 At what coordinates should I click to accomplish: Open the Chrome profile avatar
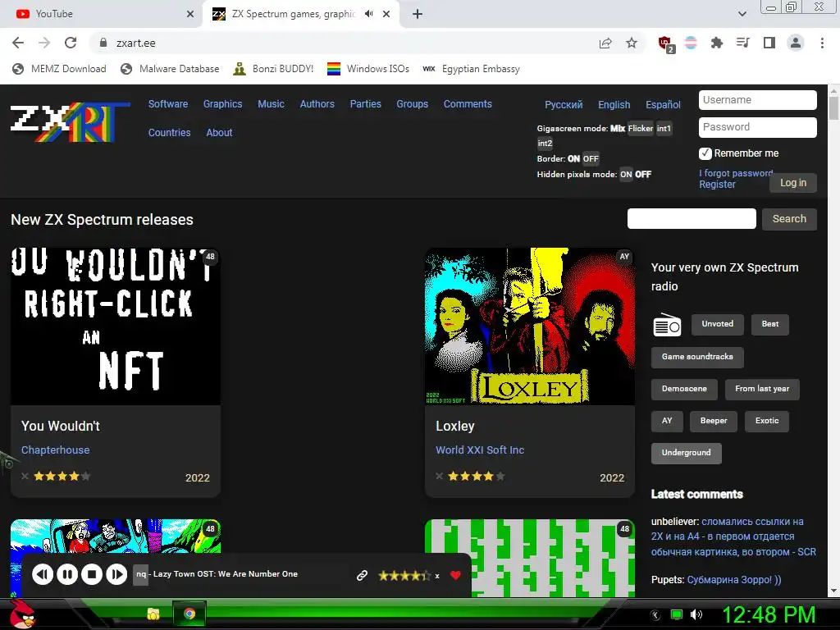click(x=796, y=43)
